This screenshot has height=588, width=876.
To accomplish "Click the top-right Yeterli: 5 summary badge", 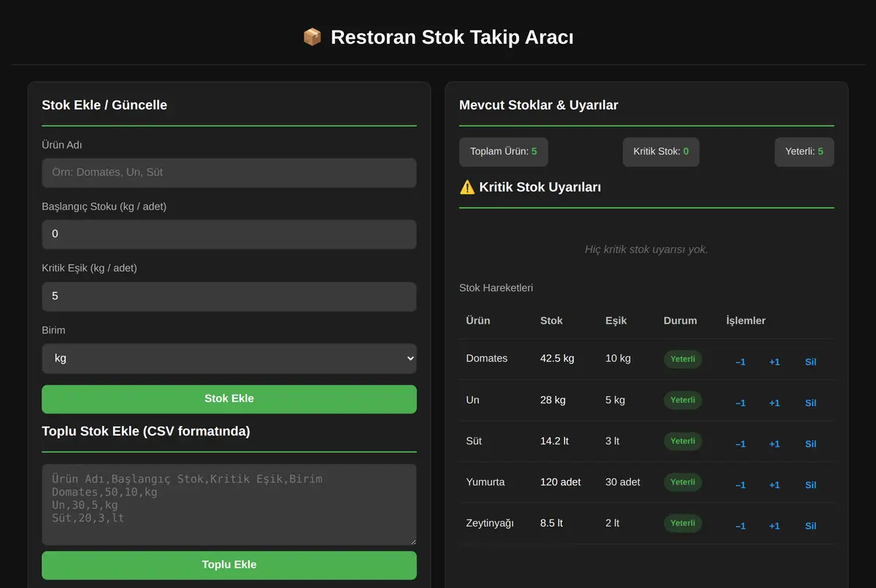I will (x=804, y=152).
